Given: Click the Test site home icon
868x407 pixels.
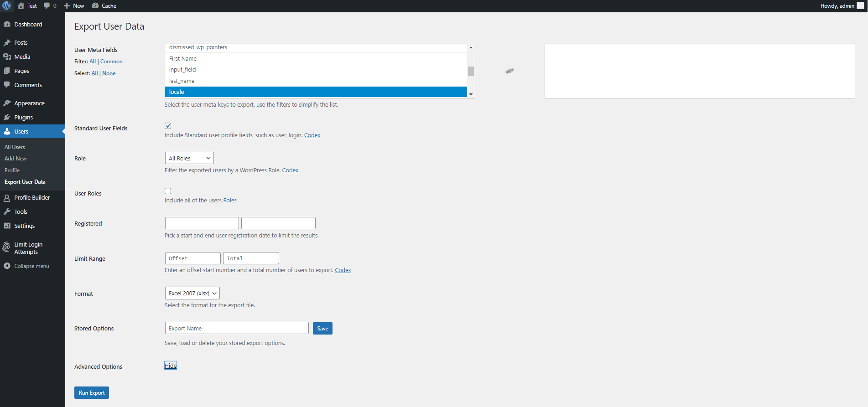Looking at the screenshot, I should tap(21, 6).
